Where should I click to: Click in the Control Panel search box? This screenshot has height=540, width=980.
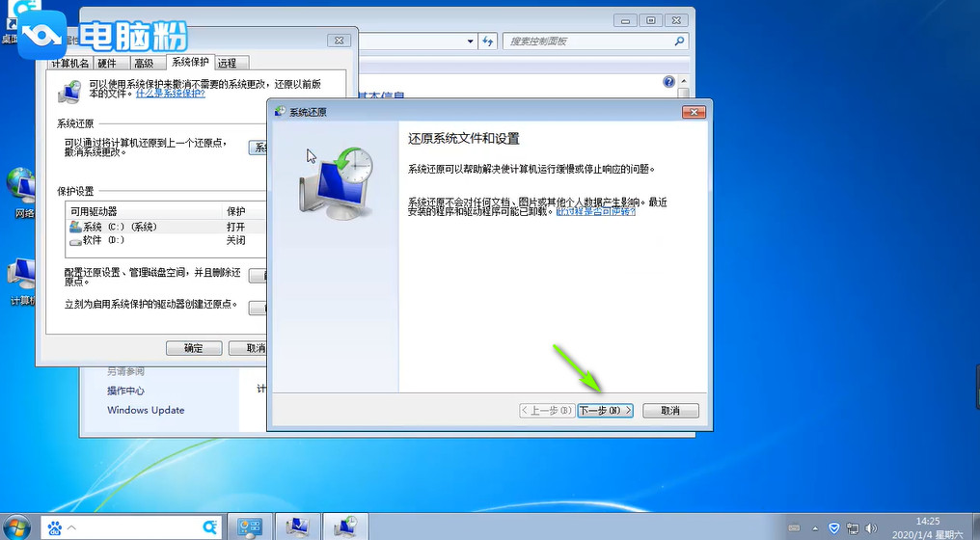pos(587,41)
